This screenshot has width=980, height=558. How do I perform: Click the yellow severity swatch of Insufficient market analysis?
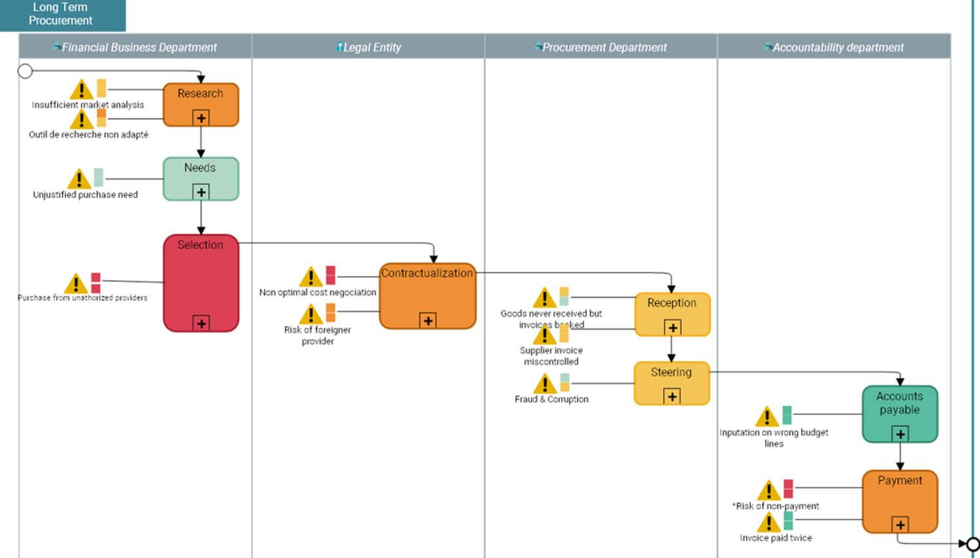click(101, 88)
